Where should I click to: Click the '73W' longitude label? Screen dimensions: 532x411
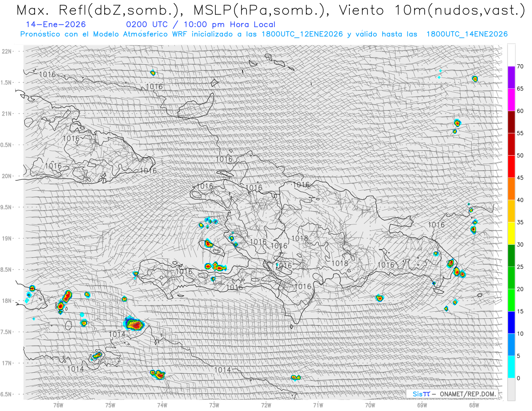[x=214, y=404]
